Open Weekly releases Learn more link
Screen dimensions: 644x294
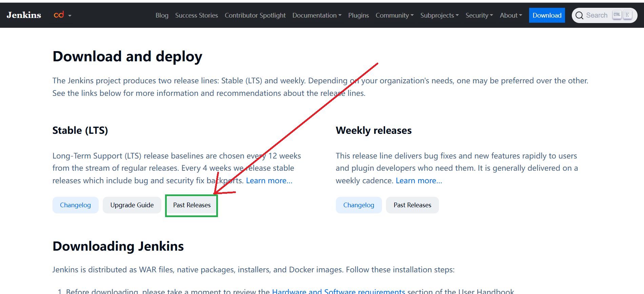pyautogui.click(x=419, y=181)
